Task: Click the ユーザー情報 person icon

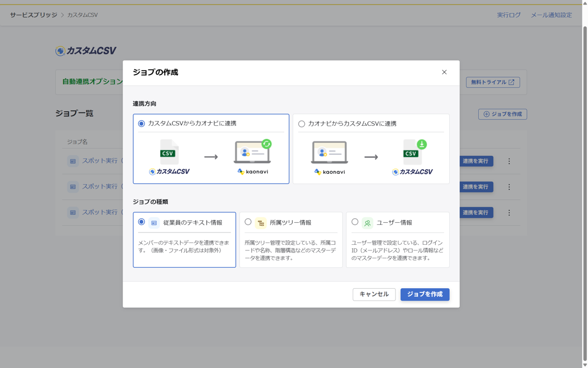Action: (x=367, y=223)
